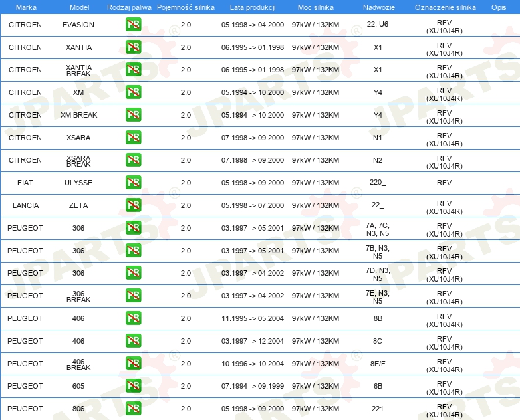Click the fuel icon for Citroen Xantia Break
Viewport: 520px width, 420px height.
click(x=133, y=69)
